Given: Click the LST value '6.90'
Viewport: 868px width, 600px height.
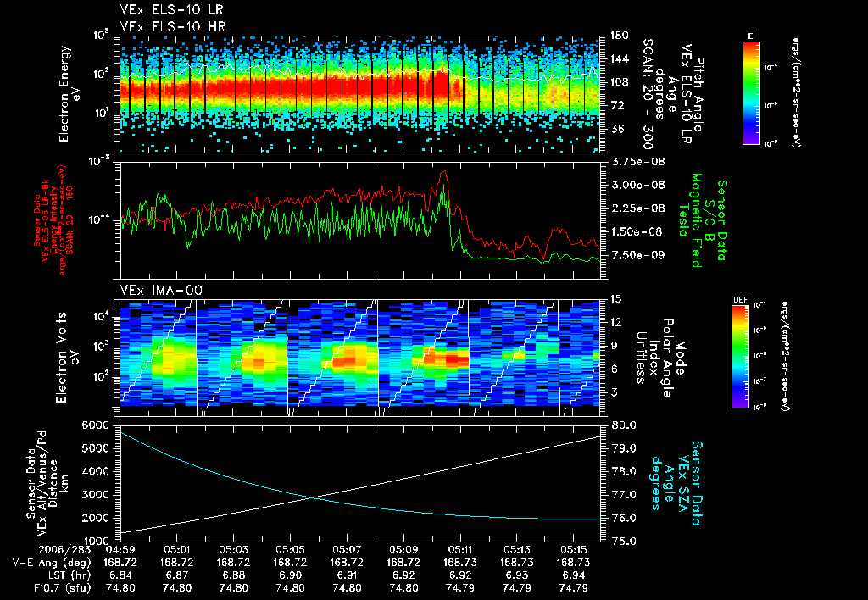Looking at the screenshot, I should pos(290,575).
